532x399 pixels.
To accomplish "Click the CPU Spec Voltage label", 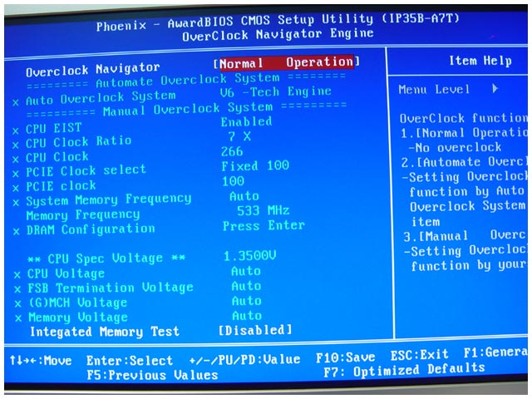I will (x=106, y=259).
